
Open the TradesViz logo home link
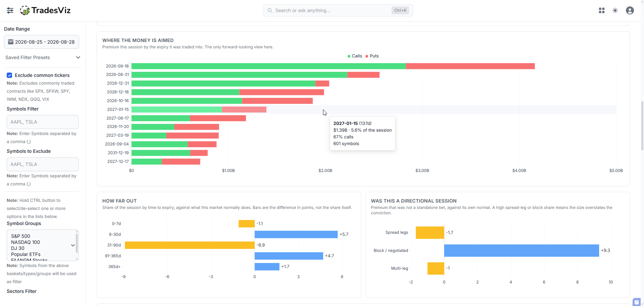coord(45,10)
